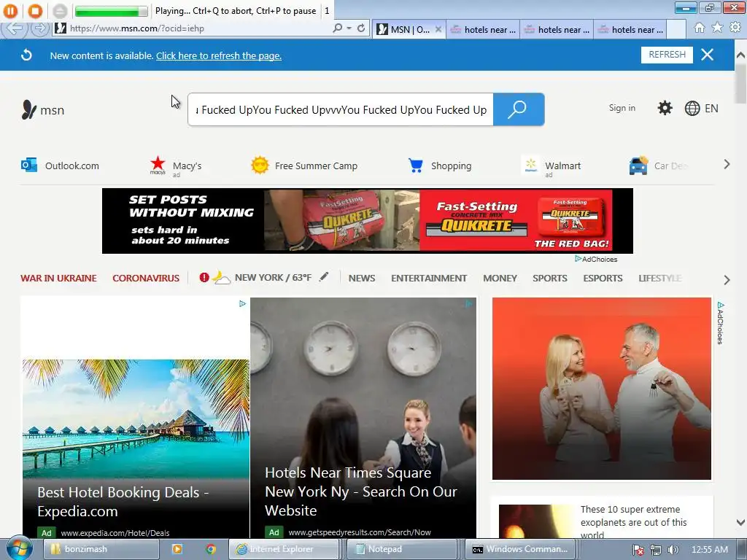Open a new blank tab

point(676,29)
